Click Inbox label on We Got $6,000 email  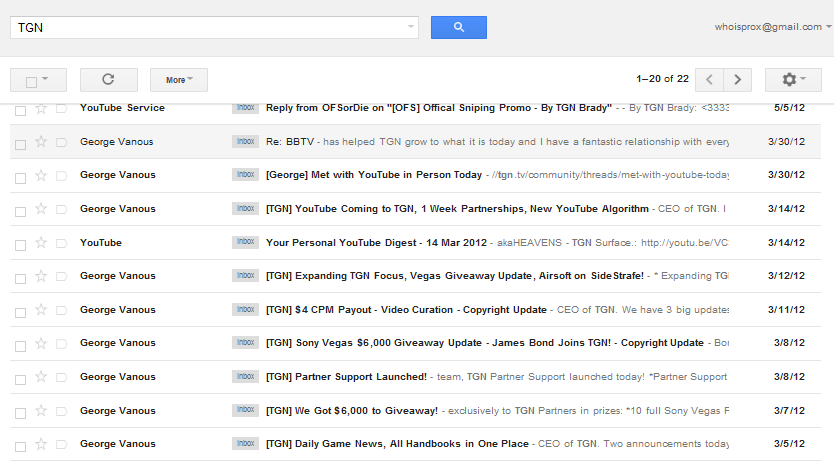(x=245, y=410)
